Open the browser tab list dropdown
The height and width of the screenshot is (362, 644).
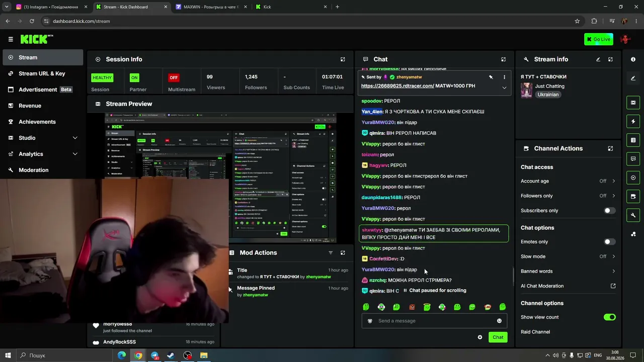[7, 7]
